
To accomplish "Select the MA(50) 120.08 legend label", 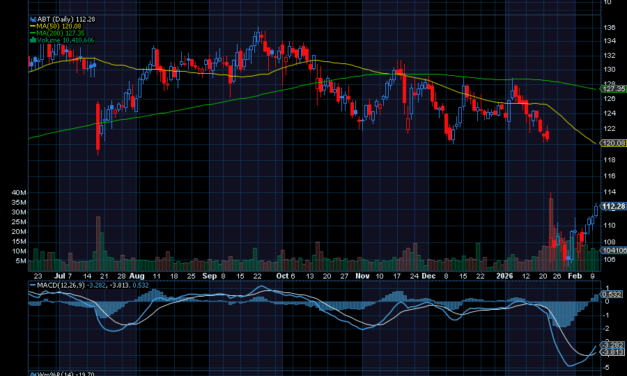I will click(x=59, y=26).
